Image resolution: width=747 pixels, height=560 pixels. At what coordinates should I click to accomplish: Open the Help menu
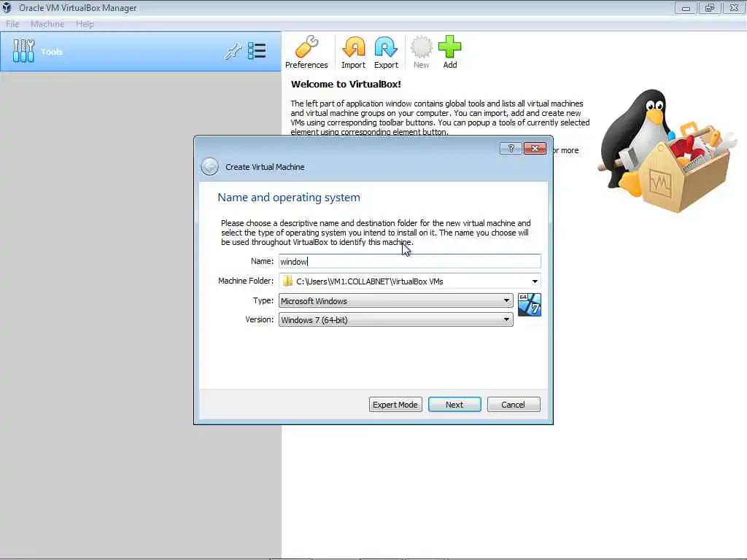pyautogui.click(x=85, y=24)
